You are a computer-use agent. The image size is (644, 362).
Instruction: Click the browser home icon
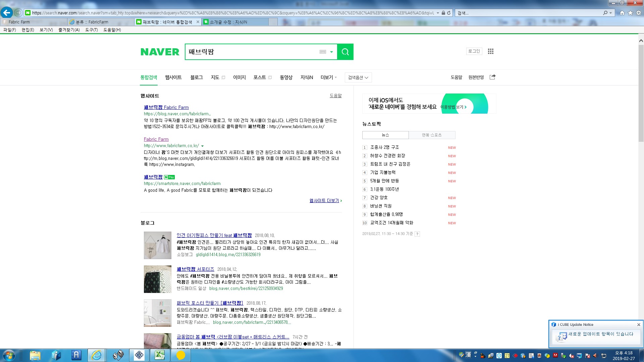click(x=622, y=13)
